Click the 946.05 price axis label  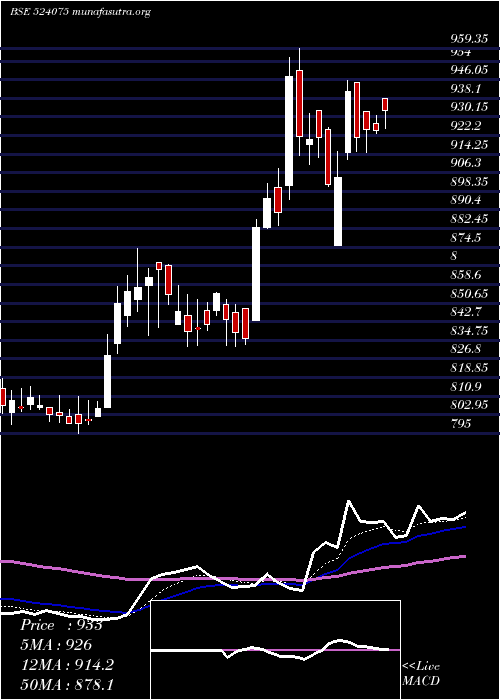[468, 70]
